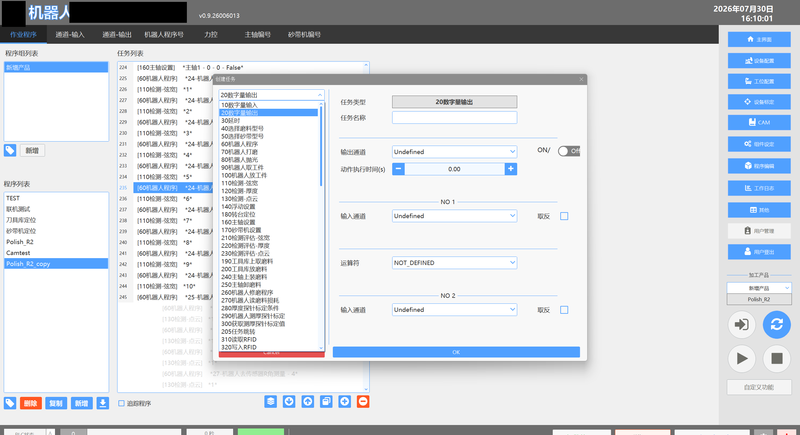This screenshot has height=435, width=800.
Task: Open 组件设定 in the right sidebar
Action: pos(759,144)
